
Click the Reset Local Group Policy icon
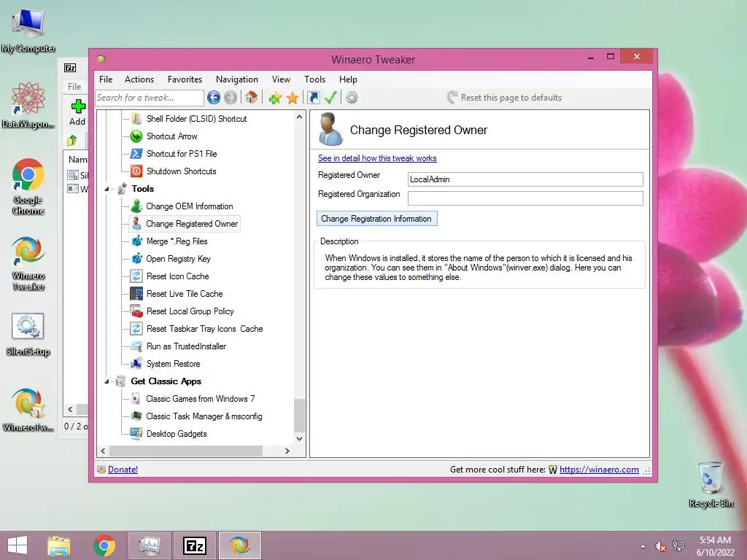[x=136, y=311]
